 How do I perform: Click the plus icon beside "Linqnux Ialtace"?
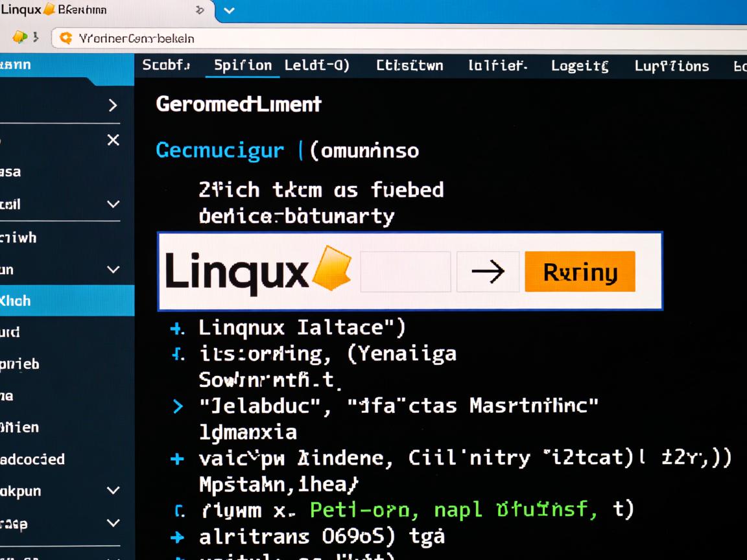(176, 328)
